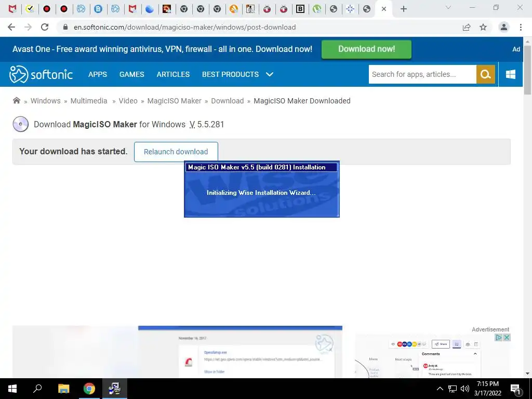This screenshot has height=399, width=532.
Task: Open the notification center icon
Action: [x=516, y=389]
